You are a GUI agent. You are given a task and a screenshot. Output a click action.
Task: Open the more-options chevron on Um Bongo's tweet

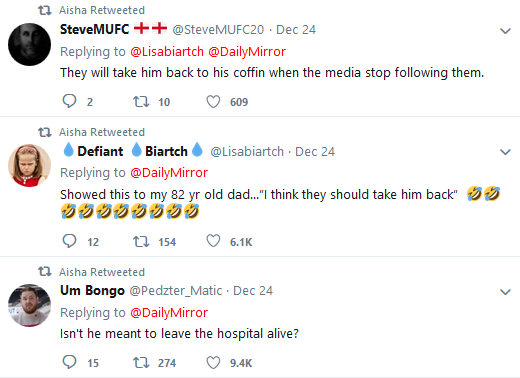pos(505,292)
